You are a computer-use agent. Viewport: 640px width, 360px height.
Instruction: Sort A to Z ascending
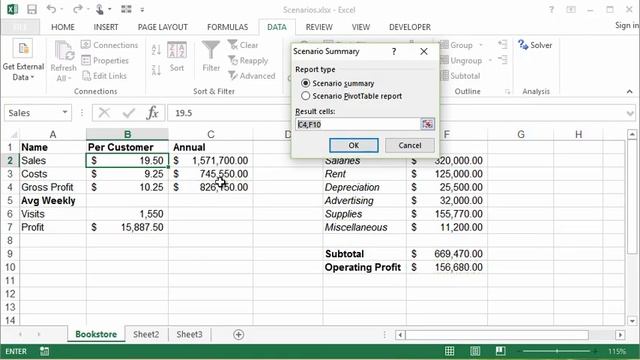click(156, 50)
